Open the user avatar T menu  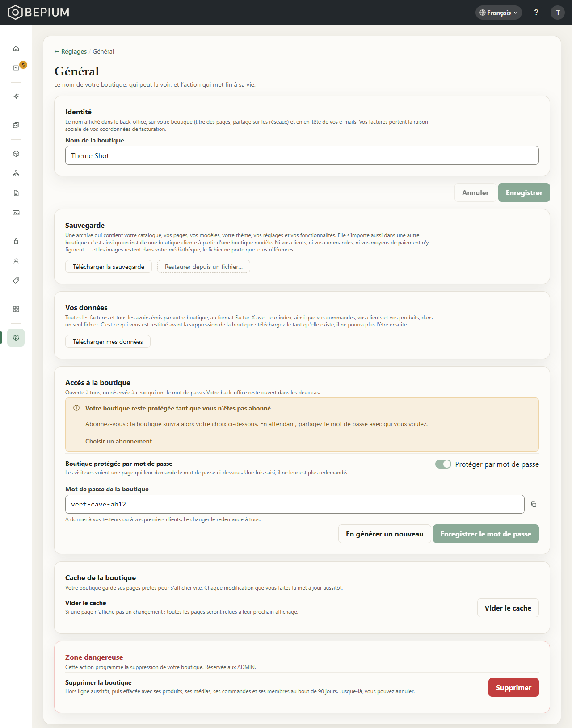(x=558, y=13)
